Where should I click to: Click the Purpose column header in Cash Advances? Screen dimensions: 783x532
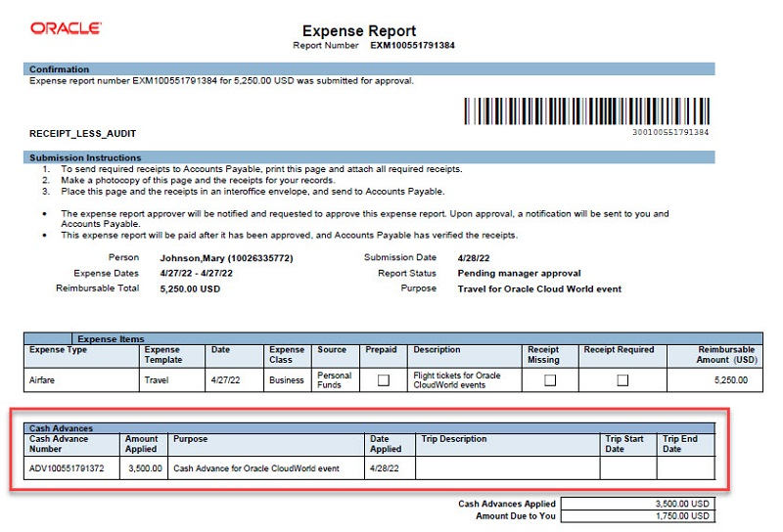coord(266,444)
